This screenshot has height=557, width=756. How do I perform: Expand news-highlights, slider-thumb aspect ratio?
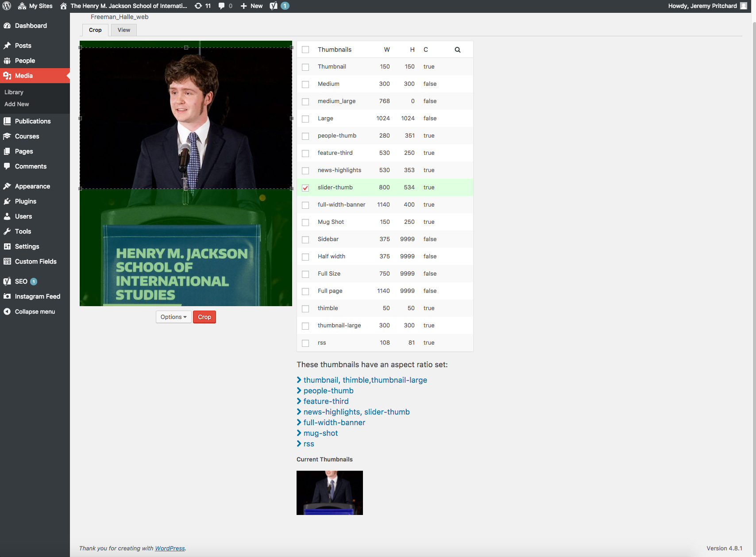click(x=353, y=412)
